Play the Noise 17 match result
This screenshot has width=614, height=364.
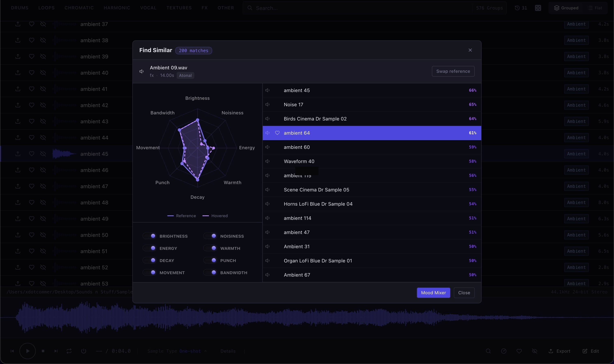pyautogui.click(x=268, y=104)
